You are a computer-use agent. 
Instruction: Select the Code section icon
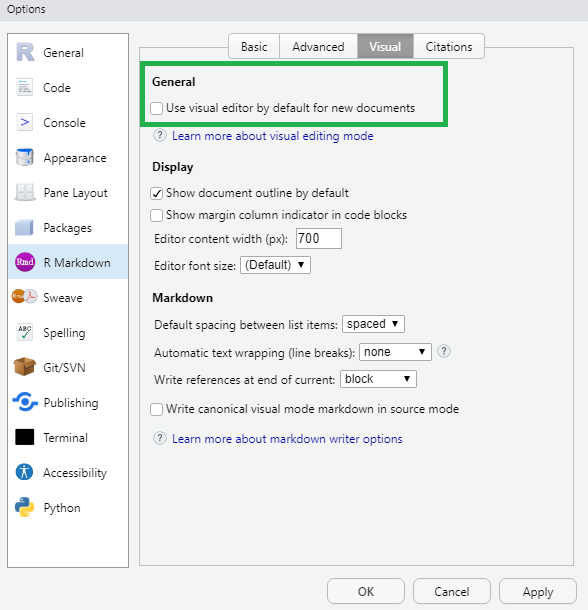(25, 88)
